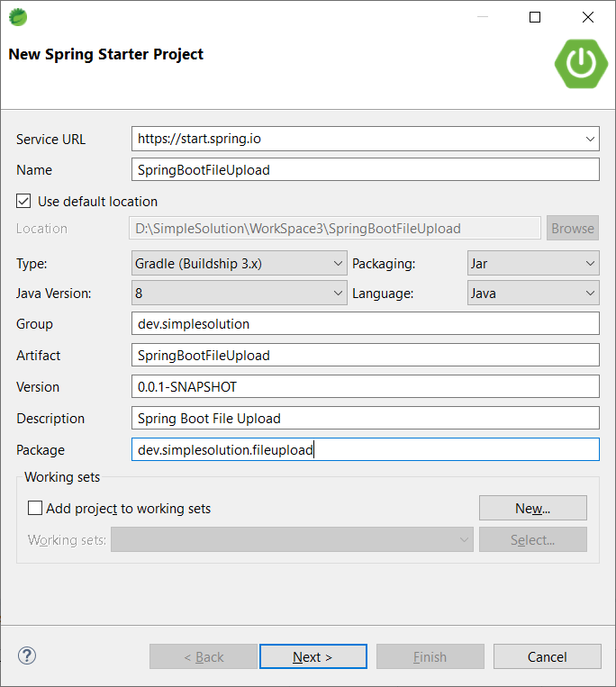Click the Spring leaf icon in title bar

18,17
